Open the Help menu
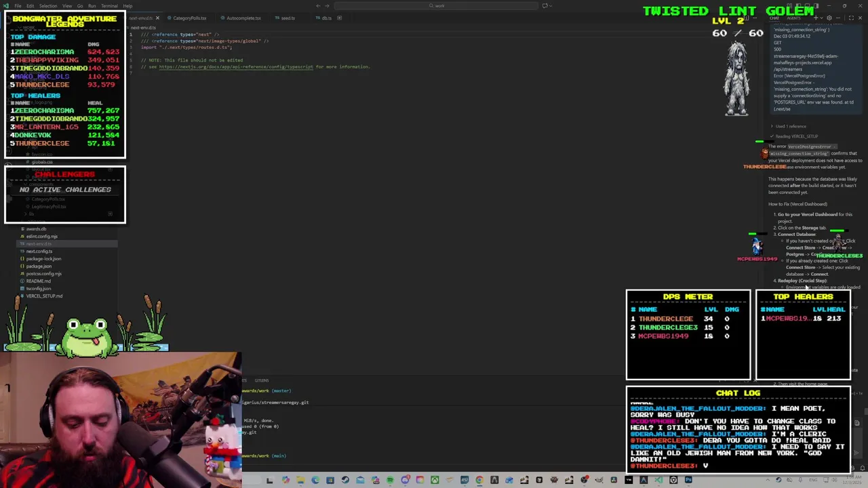The width and height of the screenshot is (868, 488). [127, 6]
